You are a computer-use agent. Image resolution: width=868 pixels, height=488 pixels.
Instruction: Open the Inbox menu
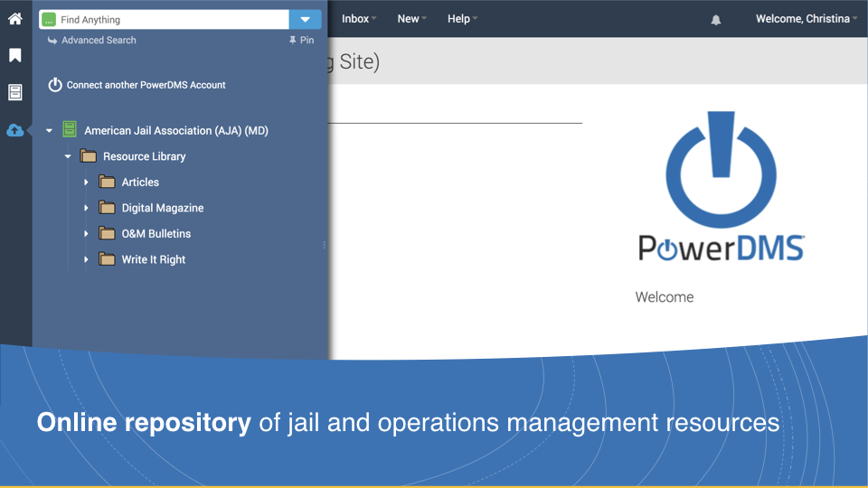pos(359,19)
